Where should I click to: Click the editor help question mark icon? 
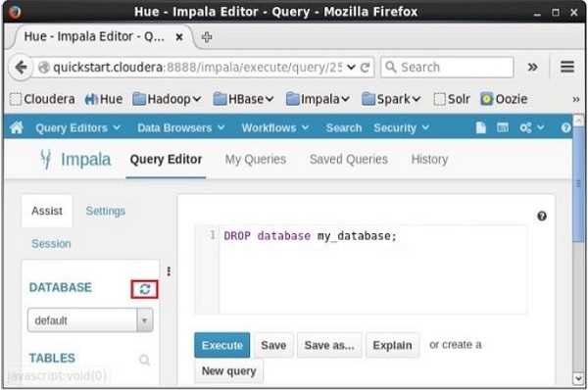point(542,216)
